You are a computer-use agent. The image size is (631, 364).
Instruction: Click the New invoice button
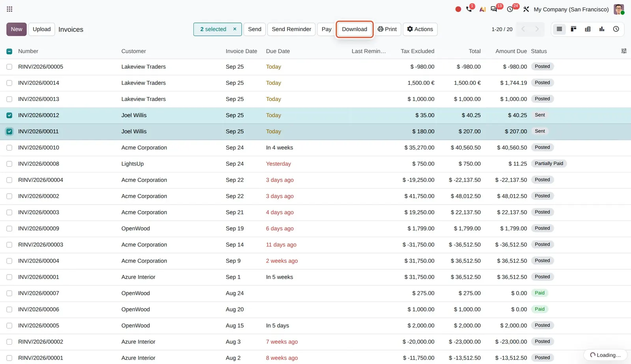(x=17, y=29)
